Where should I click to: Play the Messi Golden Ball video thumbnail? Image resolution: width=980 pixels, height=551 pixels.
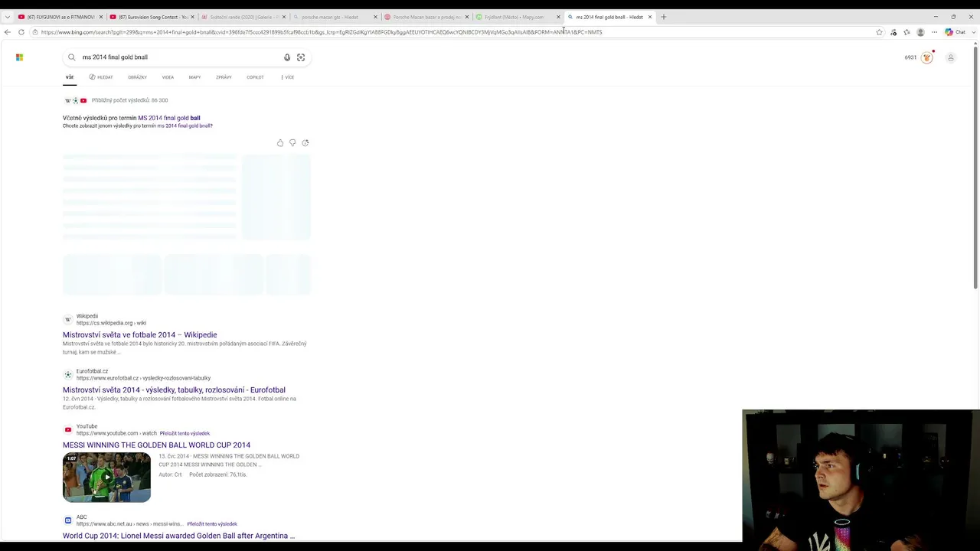107,478
